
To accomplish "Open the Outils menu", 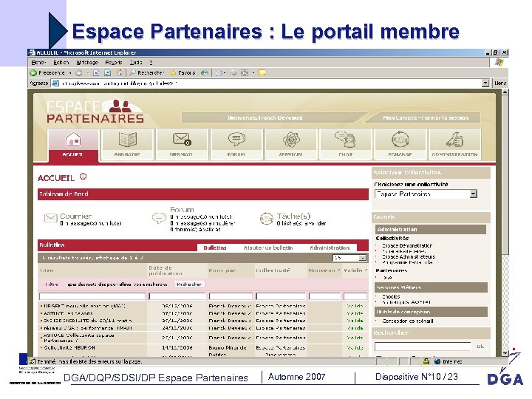I will pos(135,62).
